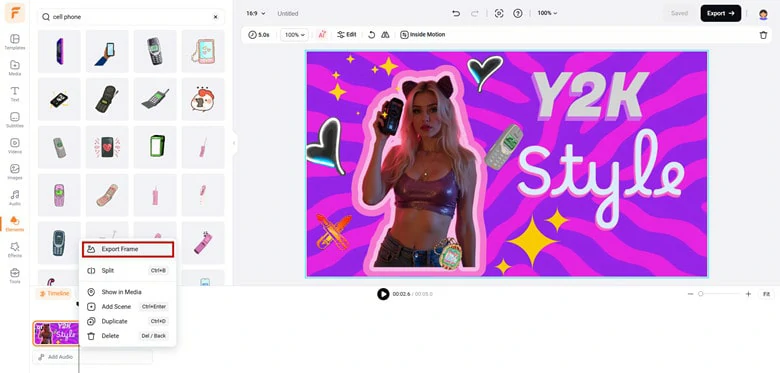The height and width of the screenshot is (373, 780).
Task: Open the top 100% zoom dropdown
Action: pos(547,13)
